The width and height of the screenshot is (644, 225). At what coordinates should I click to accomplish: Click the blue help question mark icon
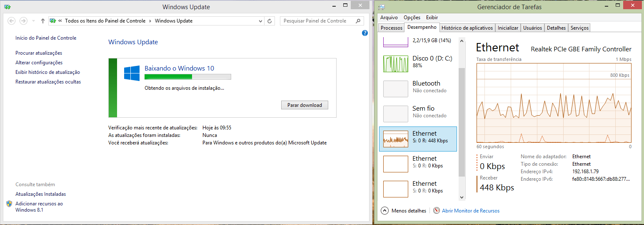click(x=365, y=33)
